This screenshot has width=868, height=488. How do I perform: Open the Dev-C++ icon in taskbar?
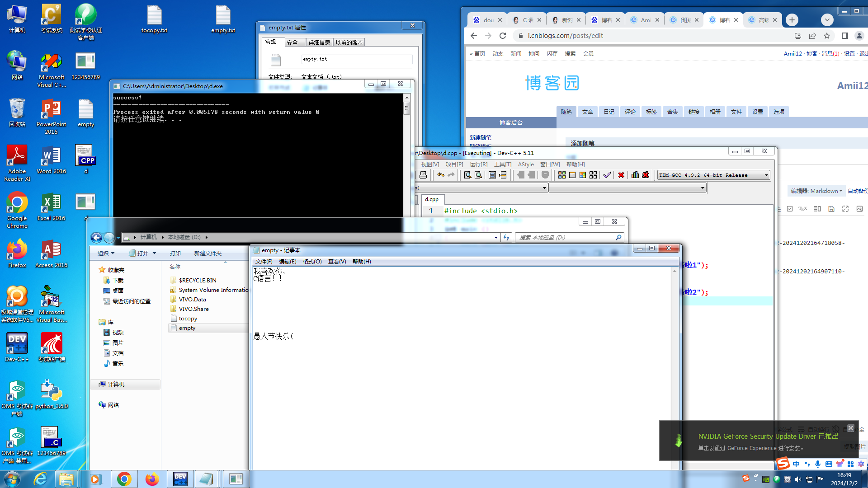pos(180,479)
